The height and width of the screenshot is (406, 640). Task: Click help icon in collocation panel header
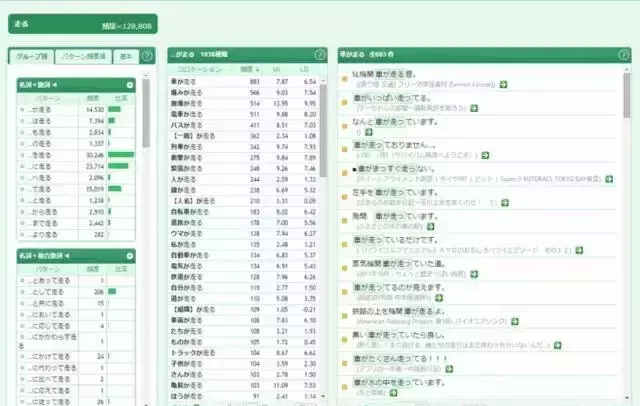coord(320,57)
